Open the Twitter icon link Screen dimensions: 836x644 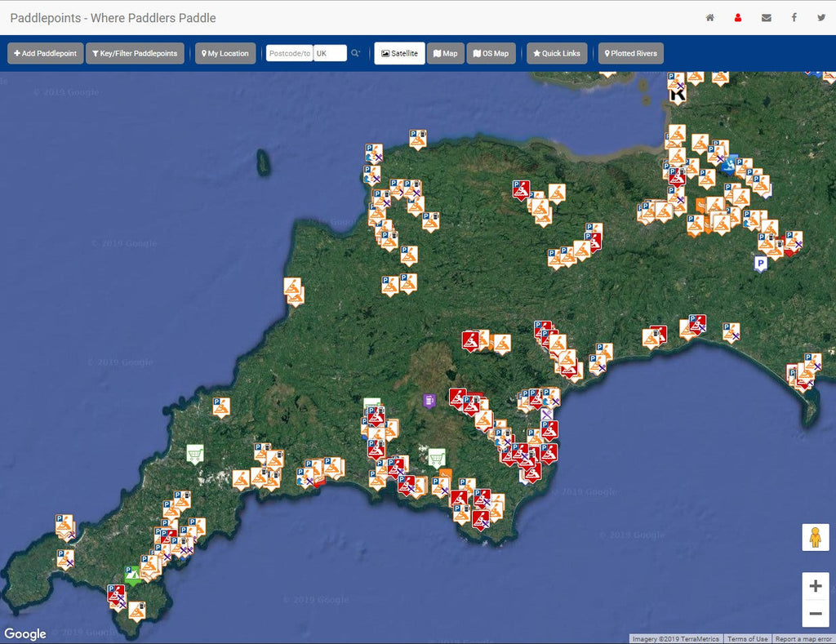coord(821,18)
